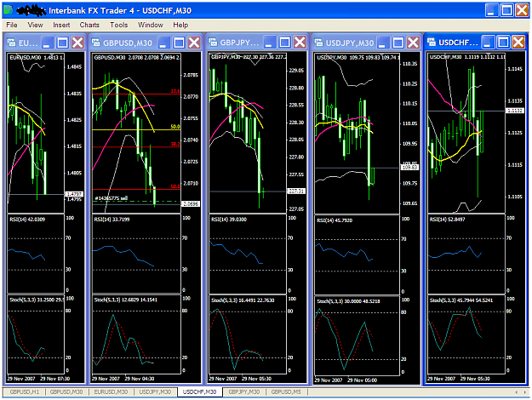Open the Tools menu
Screen dimensions: 532x400
(x=119, y=25)
